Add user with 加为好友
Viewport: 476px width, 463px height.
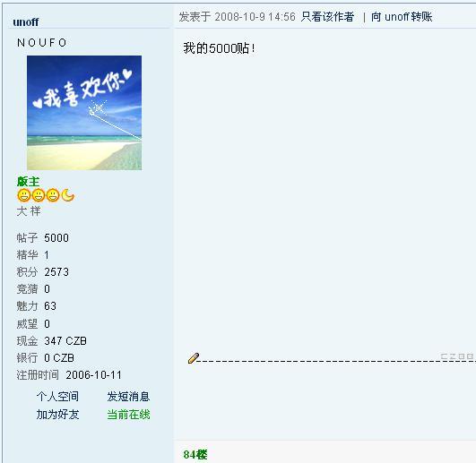pos(57,414)
